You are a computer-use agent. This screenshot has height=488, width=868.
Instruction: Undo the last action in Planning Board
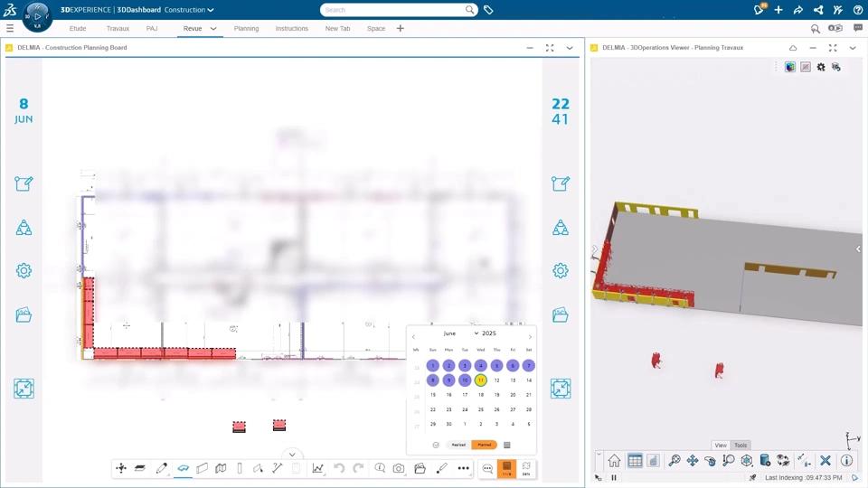[339, 468]
